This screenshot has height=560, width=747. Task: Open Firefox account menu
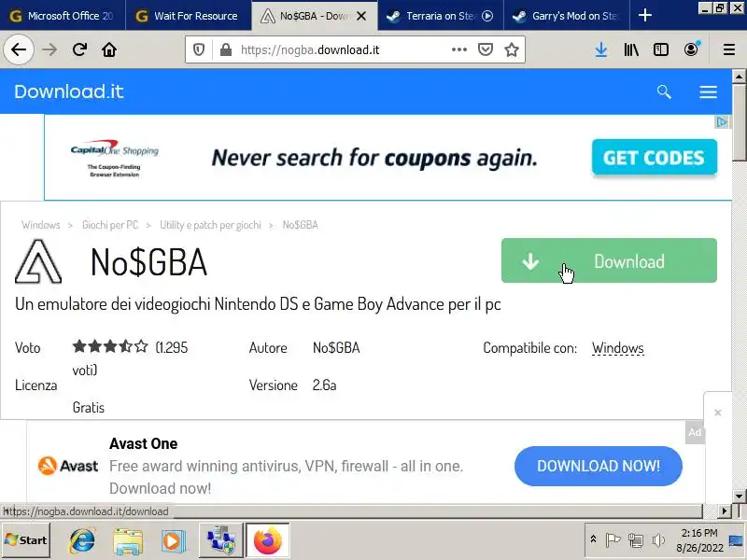692,49
